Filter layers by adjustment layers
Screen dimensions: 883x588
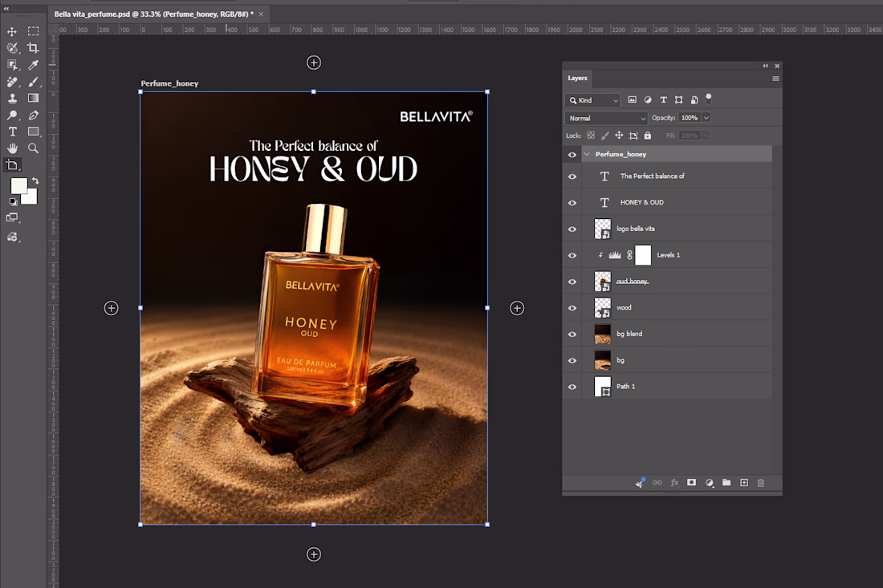(x=648, y=100)
